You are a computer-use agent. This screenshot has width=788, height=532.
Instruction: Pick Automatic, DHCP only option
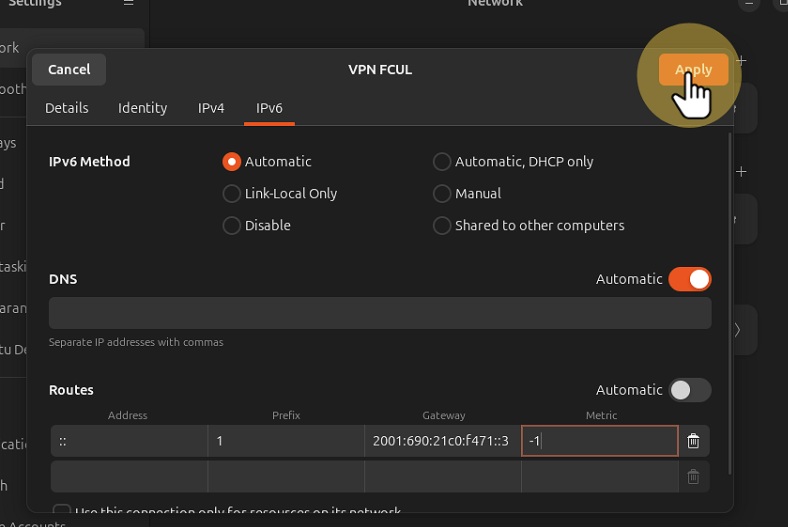pyautogui.click(x=442, y=162)
